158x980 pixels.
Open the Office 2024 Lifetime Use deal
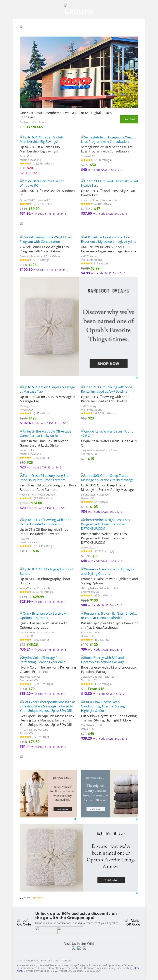[x=41, y=183]
